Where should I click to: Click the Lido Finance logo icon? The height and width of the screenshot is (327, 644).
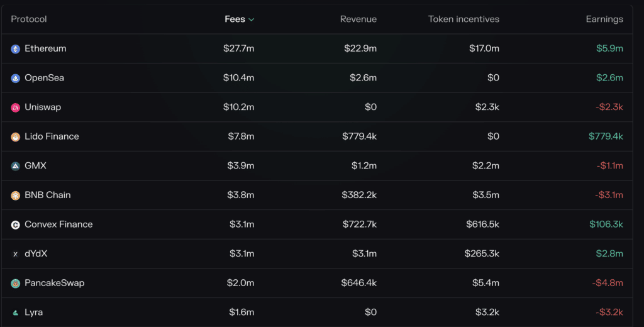(16, 137)
